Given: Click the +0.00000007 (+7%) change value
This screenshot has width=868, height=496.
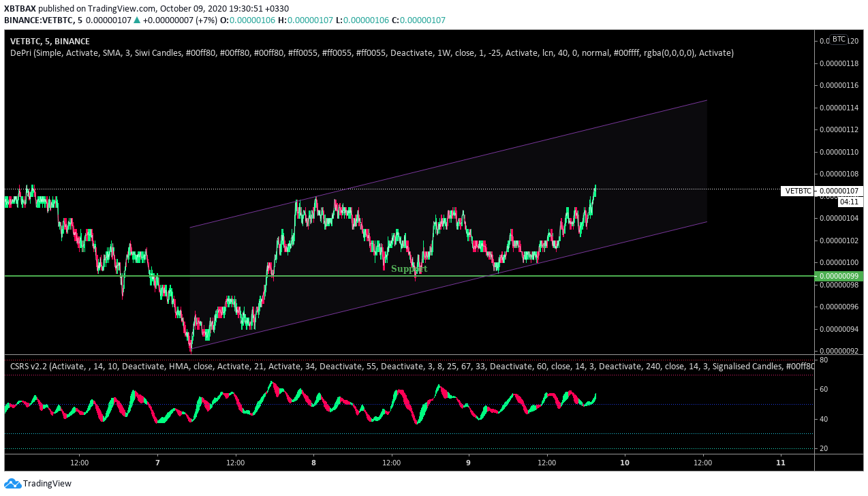Looking at the screenshot, I should pyautogui.click(x=180, y=20).
